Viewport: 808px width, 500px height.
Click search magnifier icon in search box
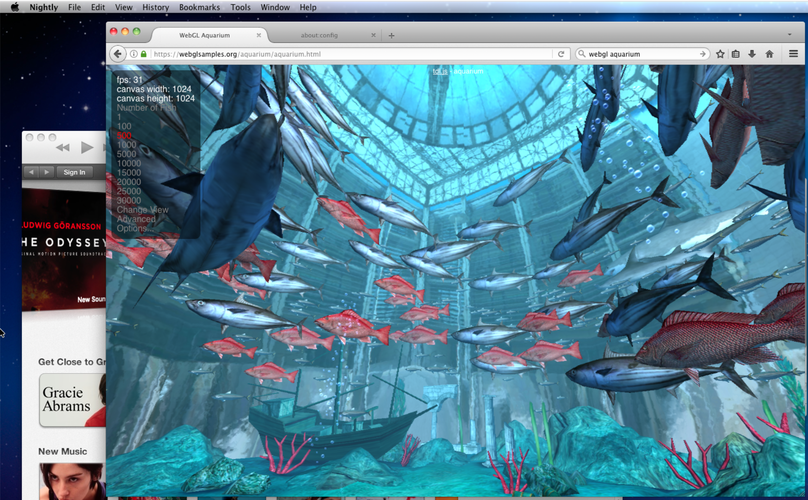pyautogui.click(x=582, y=54)
